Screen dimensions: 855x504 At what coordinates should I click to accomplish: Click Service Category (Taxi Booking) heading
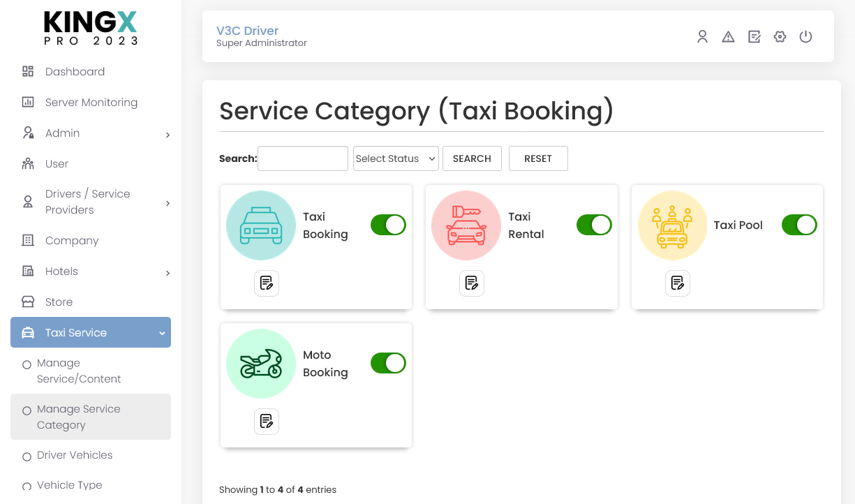(417, 111)
